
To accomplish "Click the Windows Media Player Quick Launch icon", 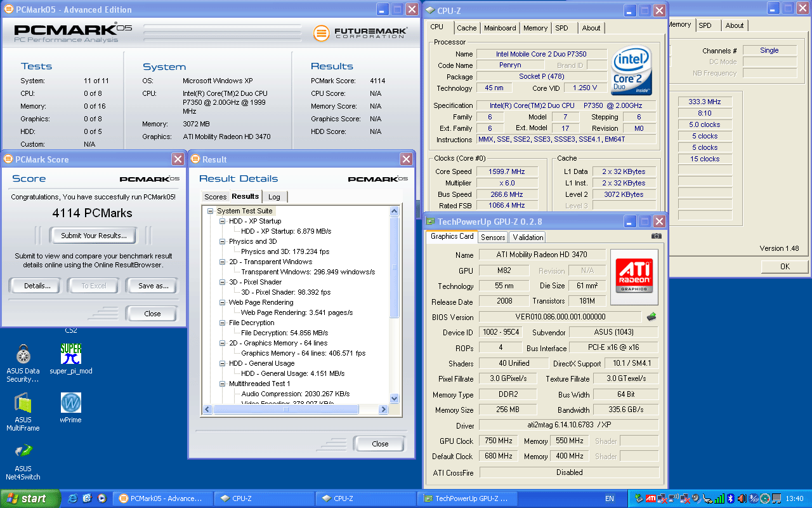I will click(x=102, y=498).
